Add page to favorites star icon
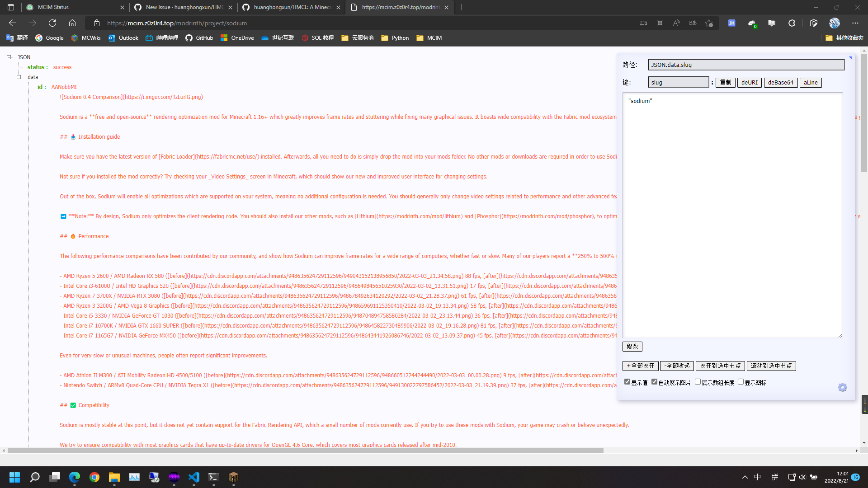Screen dimensions: 868x488 pos(709,23)
